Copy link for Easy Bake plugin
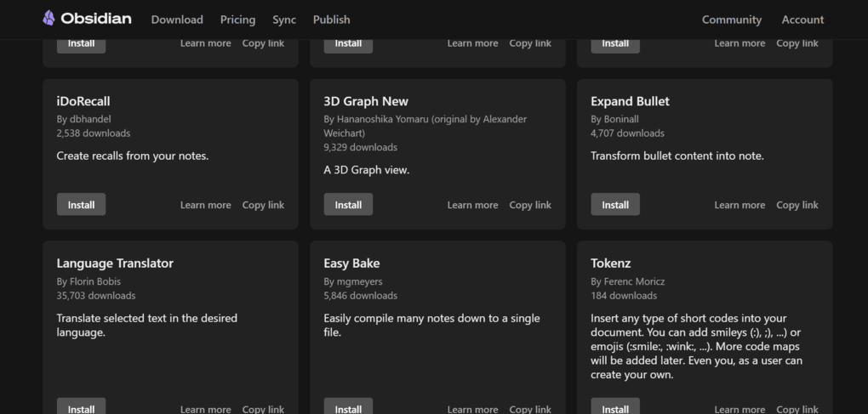The height and width of the screenshot is (414, 868). pyautogui.click(x=530, y=409)
